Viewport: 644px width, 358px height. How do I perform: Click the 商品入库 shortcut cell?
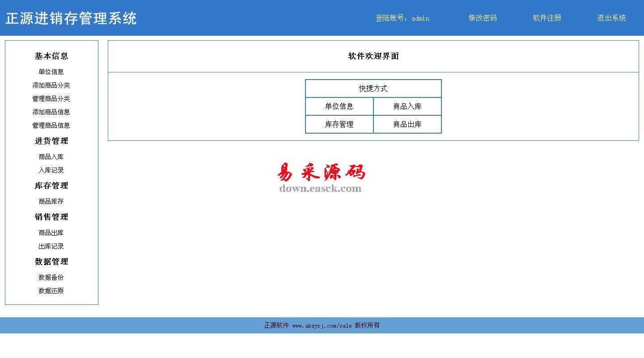[407, 106]
